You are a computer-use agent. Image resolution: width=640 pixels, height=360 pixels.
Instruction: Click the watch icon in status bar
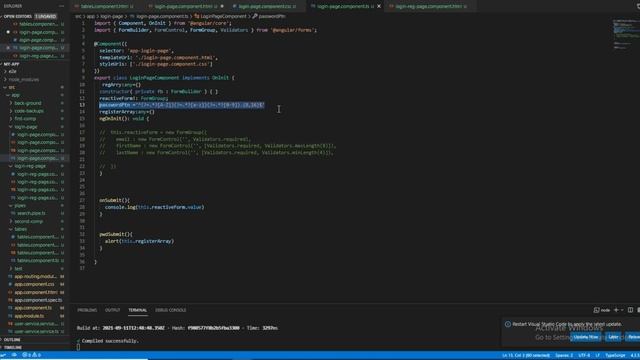[x=14, y=355]
